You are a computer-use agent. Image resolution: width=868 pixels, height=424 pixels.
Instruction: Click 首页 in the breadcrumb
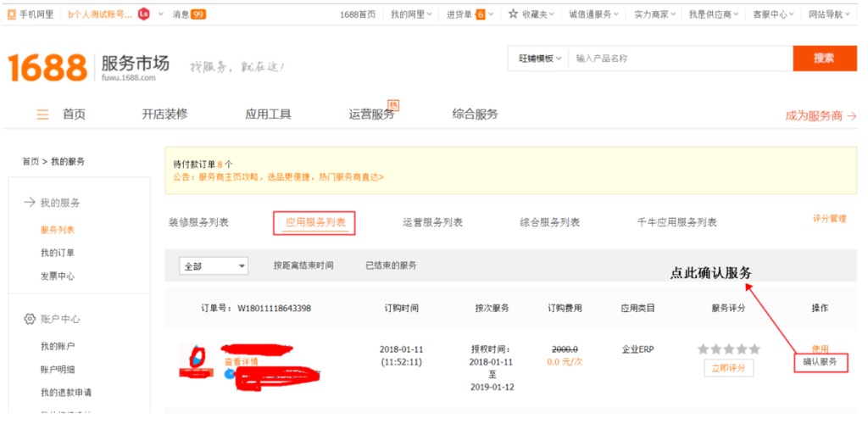pyautogui.click(x=31, y=162)
